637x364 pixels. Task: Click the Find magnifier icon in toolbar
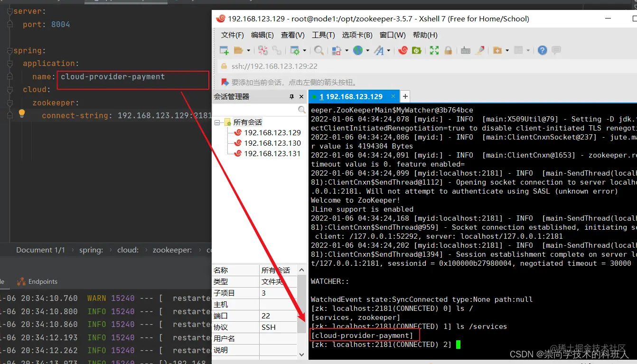click(x=319, y=50)
